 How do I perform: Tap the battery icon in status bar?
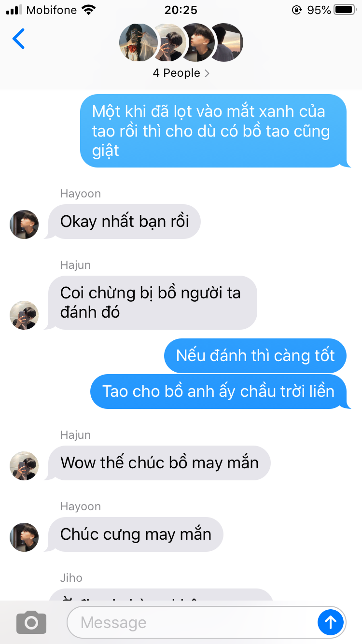345,10
